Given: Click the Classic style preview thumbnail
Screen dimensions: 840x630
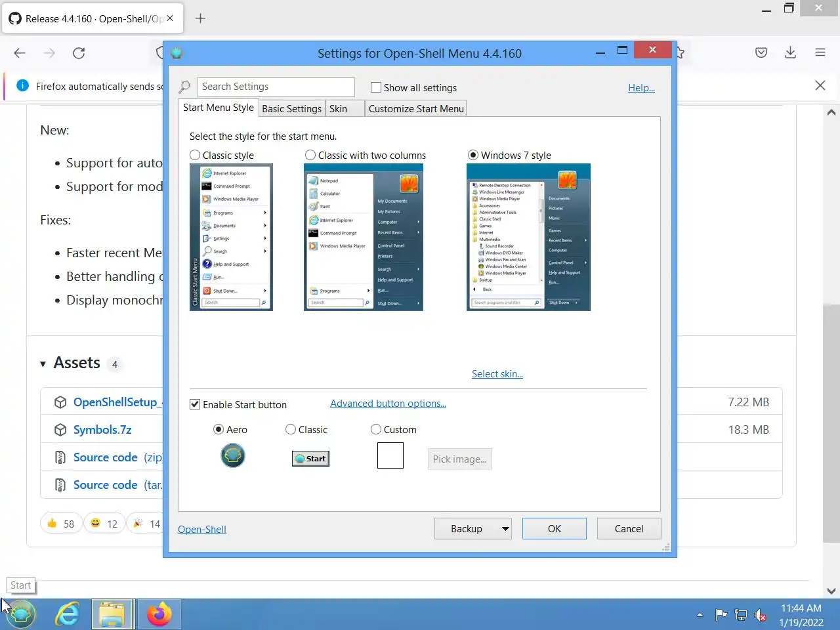Looking at the screenshot, I should click(231, 237).
